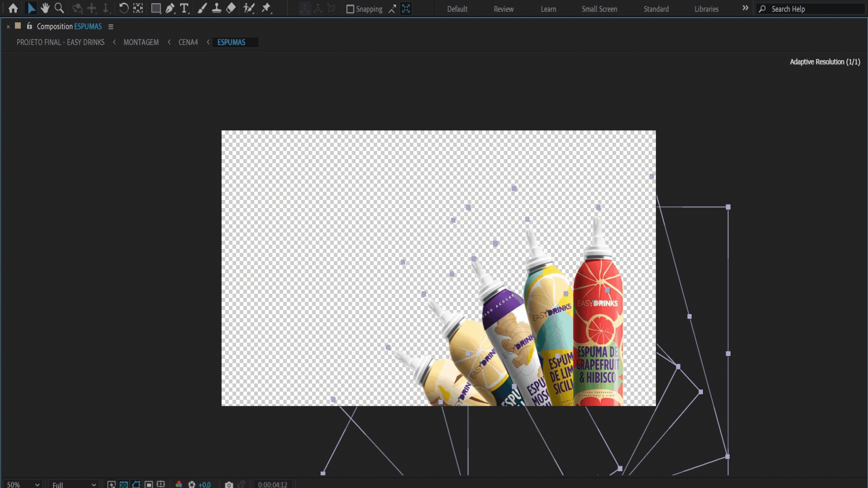Select the Zoom magnifier tool
This screenshot has height=488, width=868.
[59, 8]
